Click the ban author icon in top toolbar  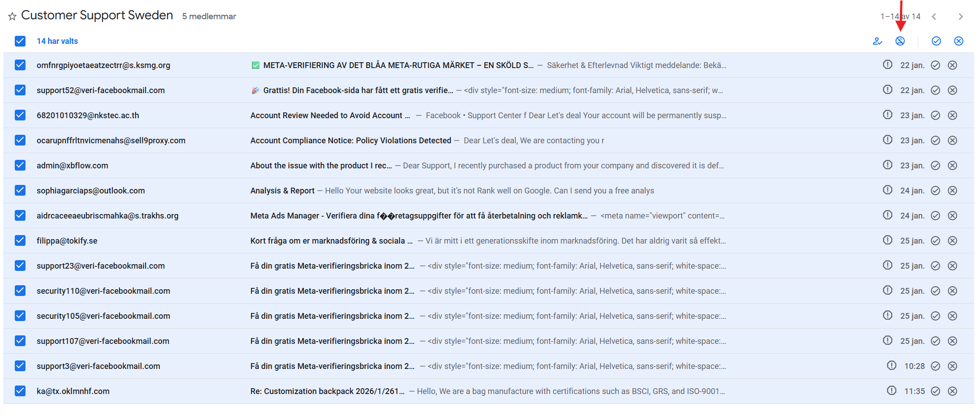(x=900, y=41)
